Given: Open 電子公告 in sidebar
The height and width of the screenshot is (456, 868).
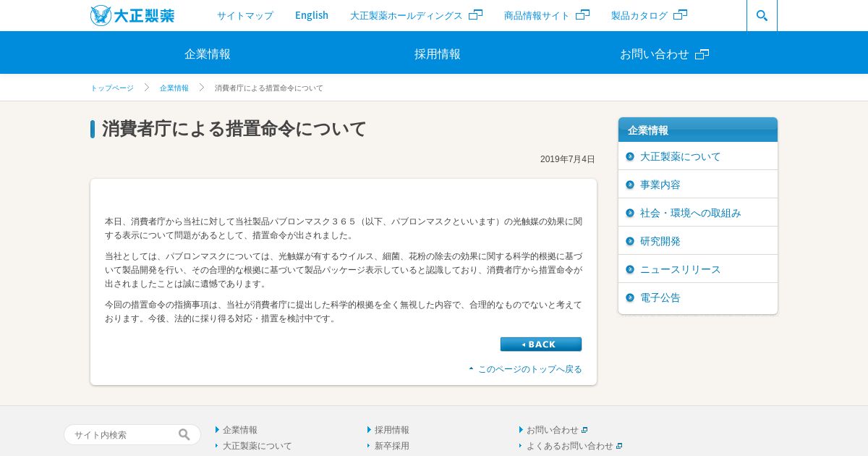Looking at the screenshot, I should [x=660, y=297].
